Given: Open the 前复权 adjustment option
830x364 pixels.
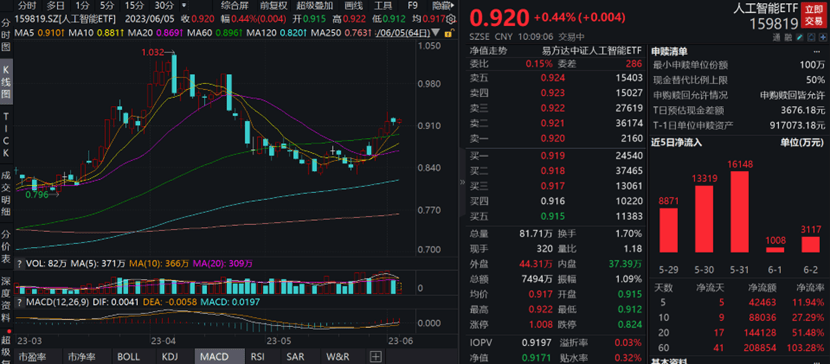Looking at the screenshot, I should [274, 6].
